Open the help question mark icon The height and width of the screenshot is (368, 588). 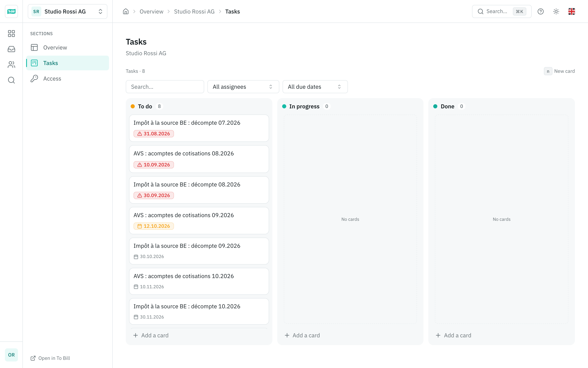540,11
